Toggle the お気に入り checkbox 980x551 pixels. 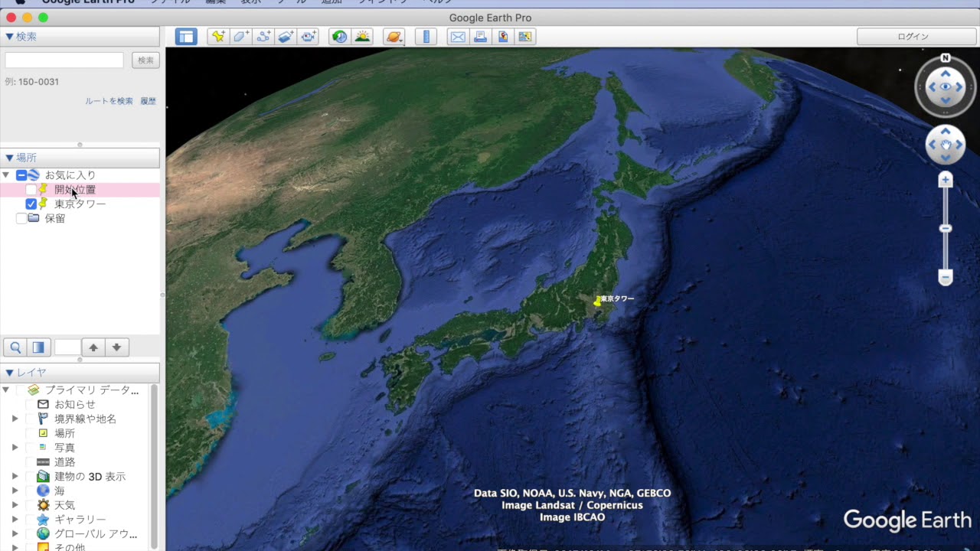click(x=21, y=175)
